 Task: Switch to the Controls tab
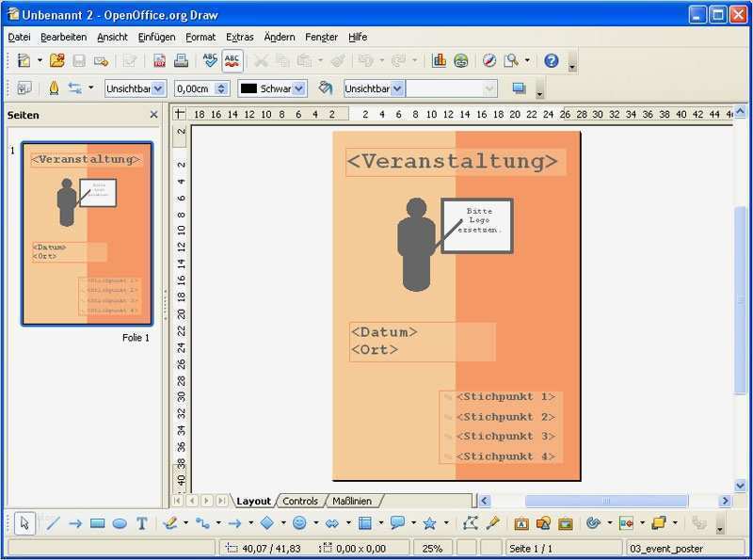[299, 501]
